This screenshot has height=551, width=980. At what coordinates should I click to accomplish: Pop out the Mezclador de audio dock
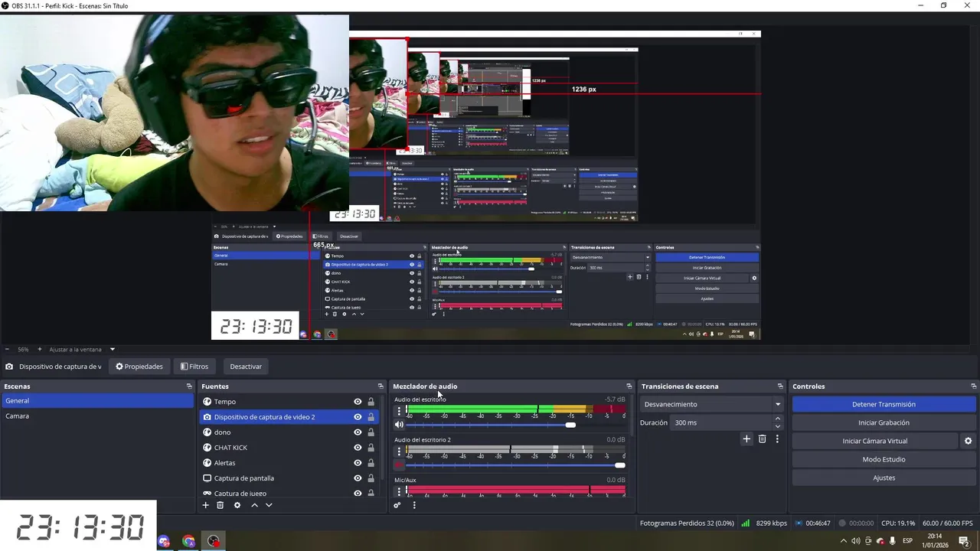tap(629, 386)
